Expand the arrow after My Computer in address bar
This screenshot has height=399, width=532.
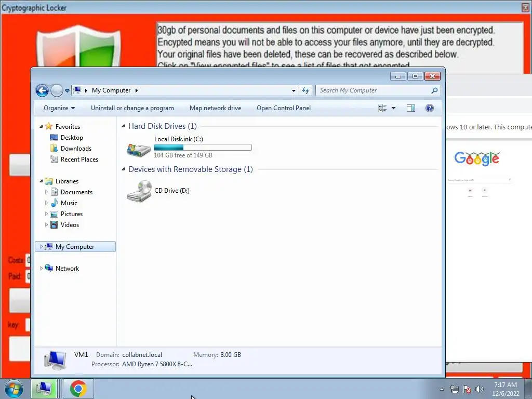click(137, 90)
